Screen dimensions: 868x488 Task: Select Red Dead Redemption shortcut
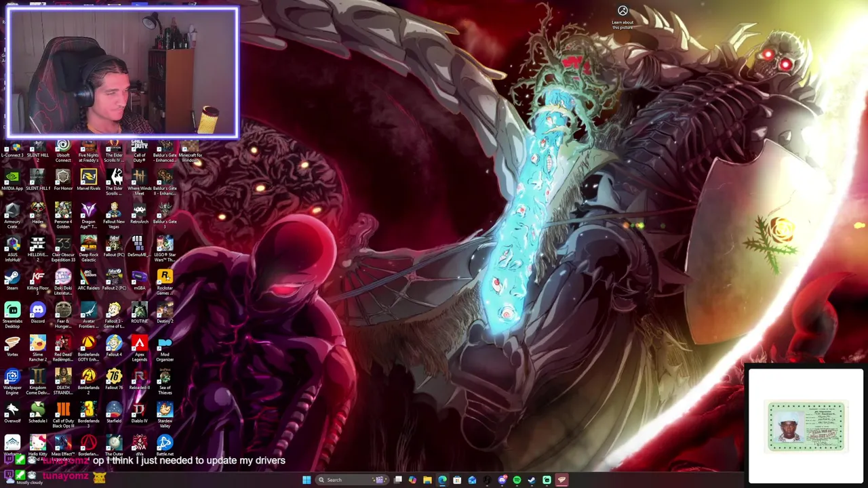pyautogui.click(x=63, y=350)
